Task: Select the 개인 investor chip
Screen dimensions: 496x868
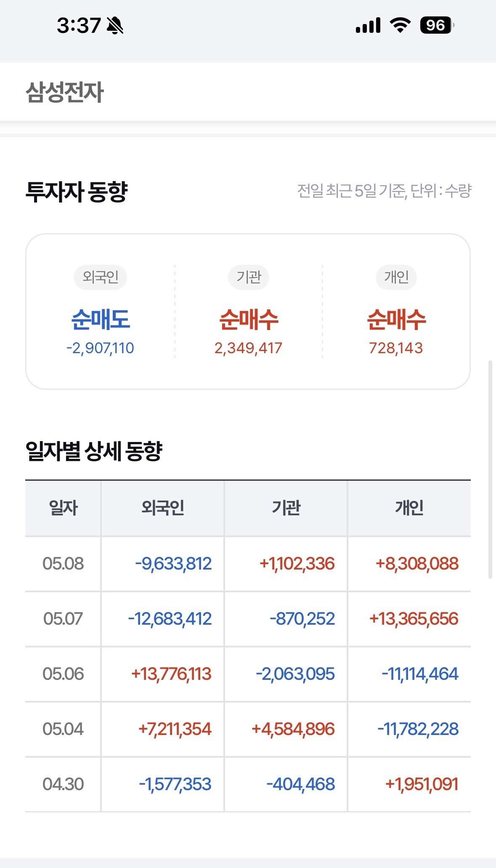Action: 396,277
